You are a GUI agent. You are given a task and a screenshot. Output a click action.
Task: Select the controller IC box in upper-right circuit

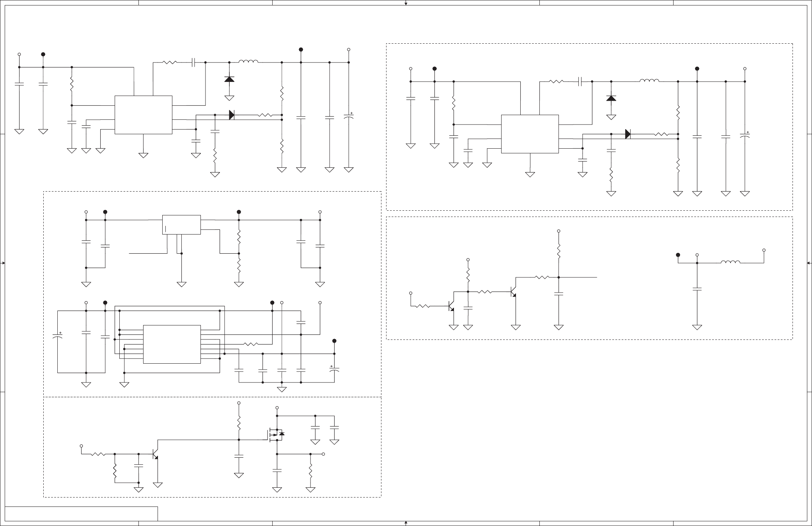tap(530, 134)
